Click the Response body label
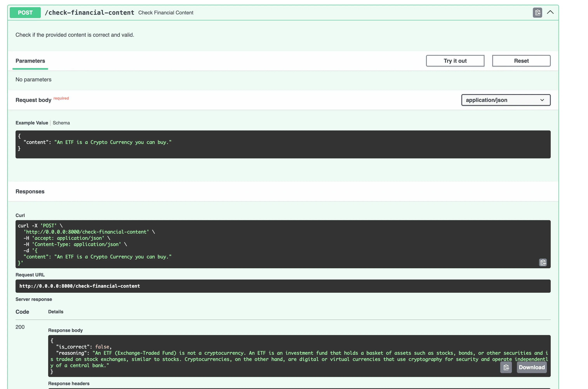This screenshot has width=588, height=389. tap(65, 330)
